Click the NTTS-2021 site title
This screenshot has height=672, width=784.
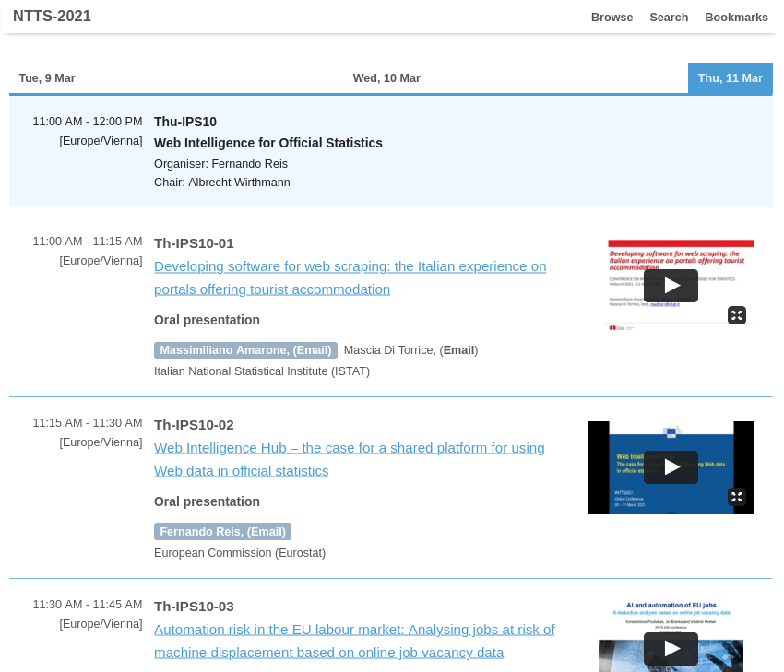pyautogui.click(x=52, y=16)
